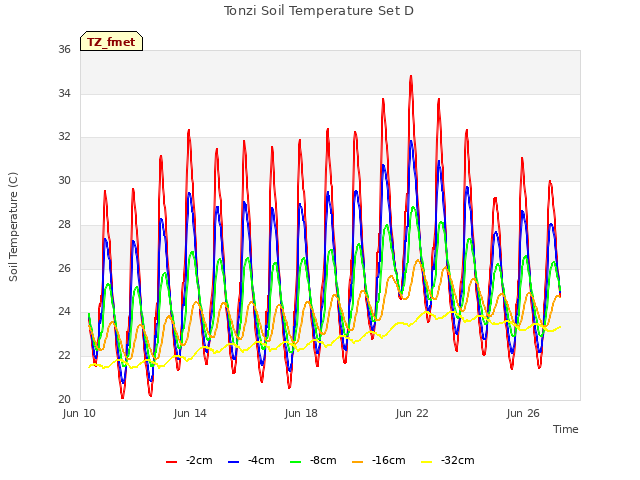Click the lowest red trough near Jun 11

pos(122,397)
